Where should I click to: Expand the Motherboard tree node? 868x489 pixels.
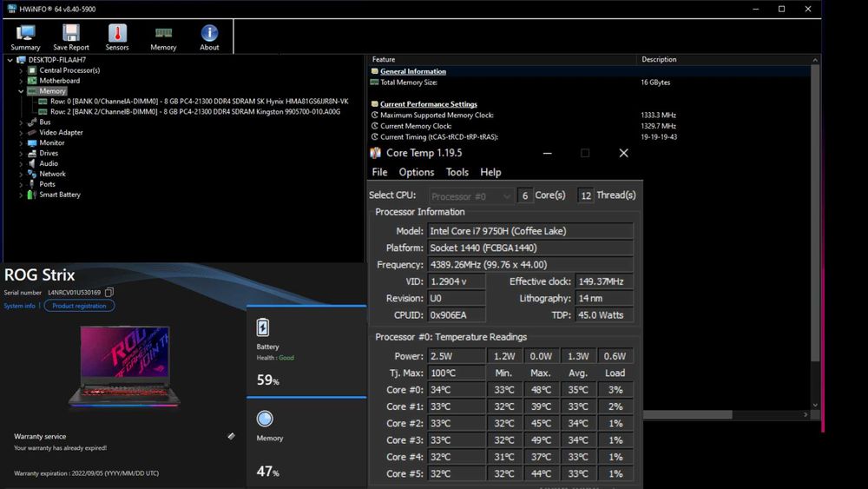(21, 81)
